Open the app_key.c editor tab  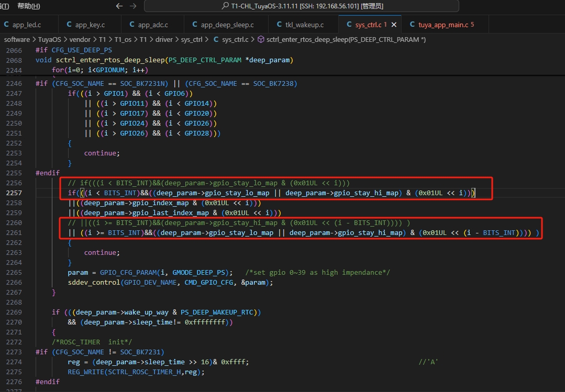[90, 25]
